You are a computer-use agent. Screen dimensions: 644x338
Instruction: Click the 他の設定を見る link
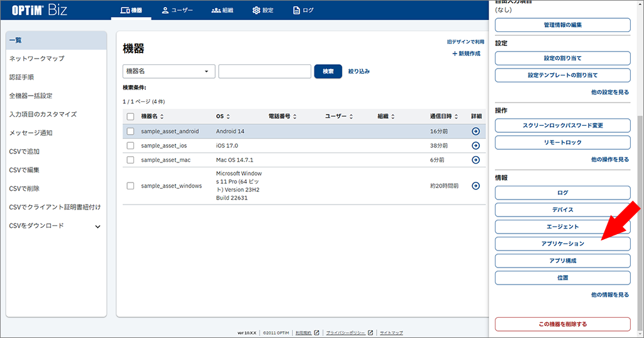click(610, 92)
